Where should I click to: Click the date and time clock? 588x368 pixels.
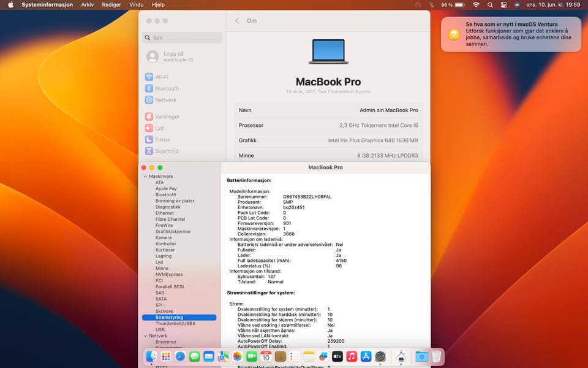coord(553,5)
